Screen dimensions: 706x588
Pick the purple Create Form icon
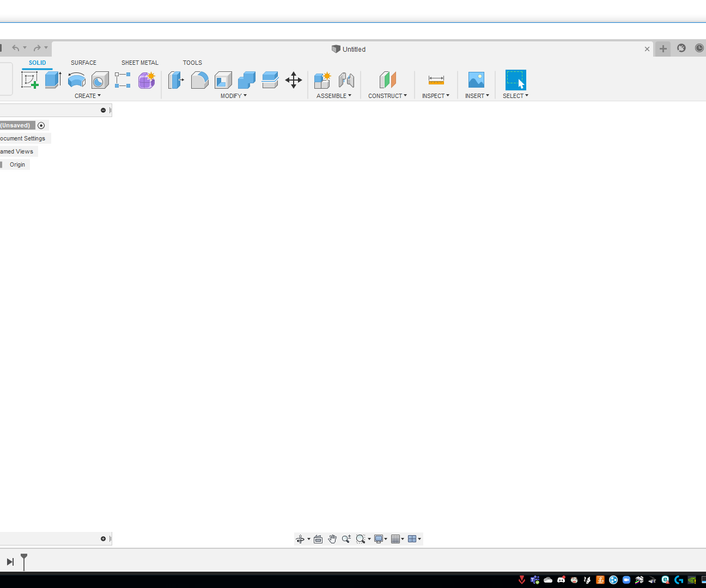[147, 80]
